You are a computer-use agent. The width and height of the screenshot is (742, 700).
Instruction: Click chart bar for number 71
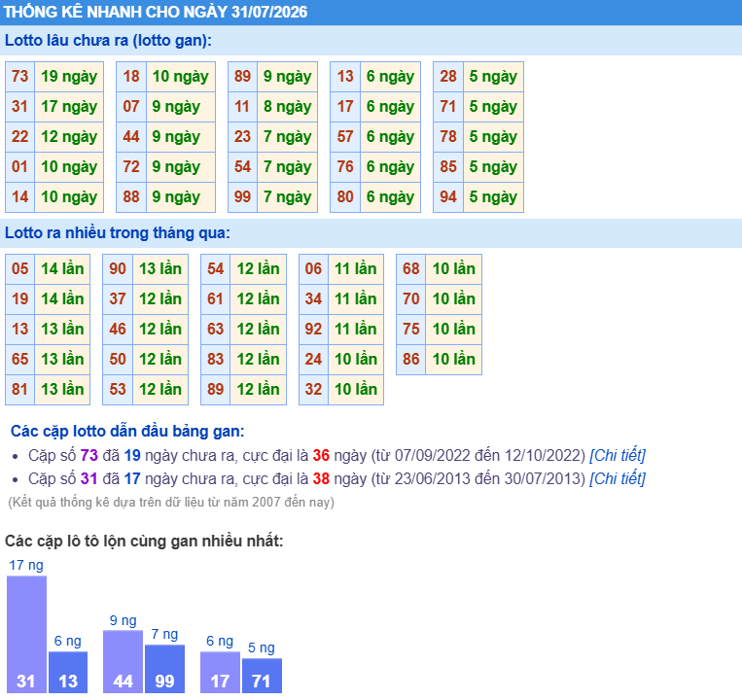click(x=262, y=676)
